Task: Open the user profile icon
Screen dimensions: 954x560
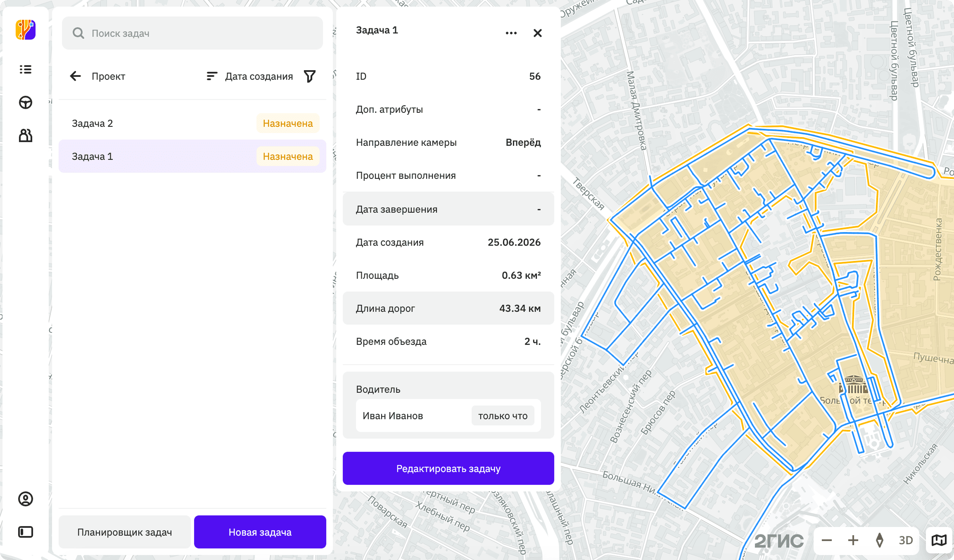Action: click(x=26, y=499)
